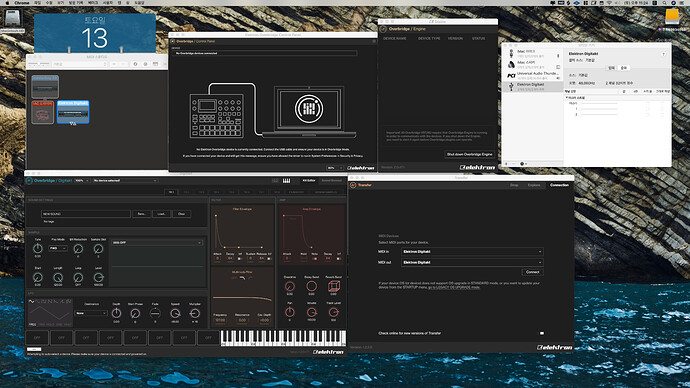Viewport: 690px width, 388px height.
Task: Click the Reverb Send cube icon
Action: 334,287
